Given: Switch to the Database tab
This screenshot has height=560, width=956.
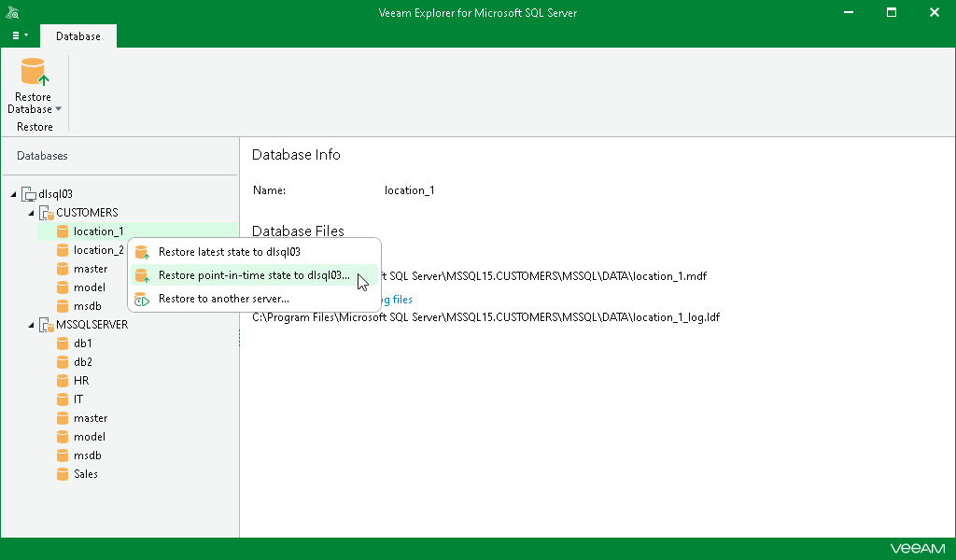Looking at the screenshot, I should (x=78, y=36).
